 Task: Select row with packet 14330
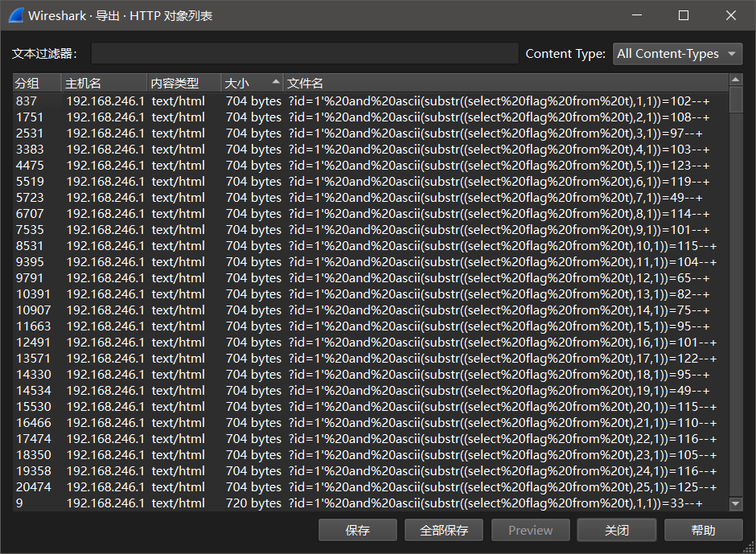pyautogui.click(x=370, y=375)
